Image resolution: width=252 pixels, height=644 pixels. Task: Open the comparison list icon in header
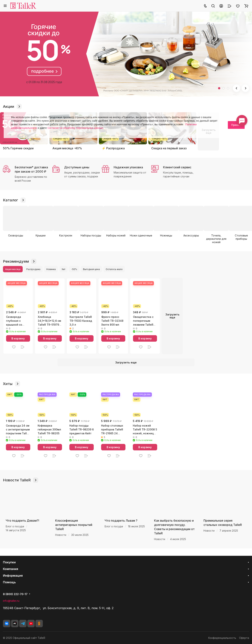pyautogui.click(x=229, y=6)
